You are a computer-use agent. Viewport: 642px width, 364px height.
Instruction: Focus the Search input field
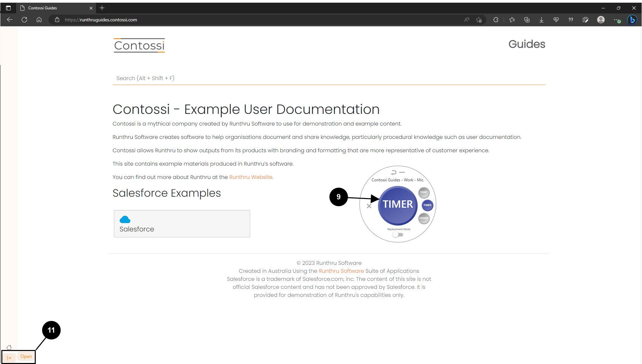pyautogui.click(x=329, y=78)
